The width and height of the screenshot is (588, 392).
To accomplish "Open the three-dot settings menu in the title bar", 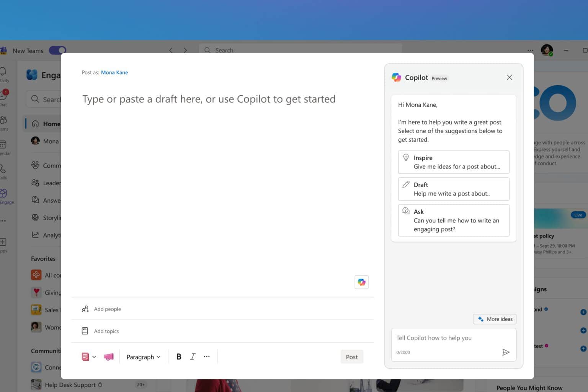I will [530, 50].
